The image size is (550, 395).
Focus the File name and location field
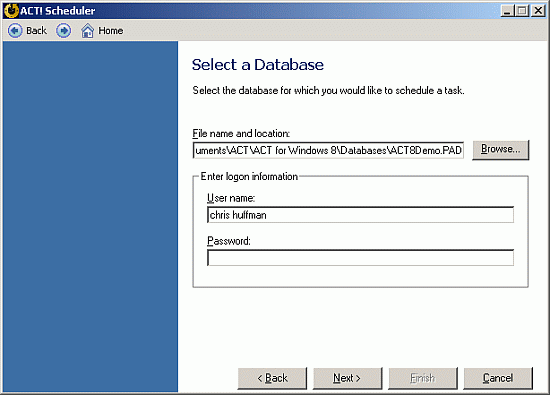click(328, 150)
